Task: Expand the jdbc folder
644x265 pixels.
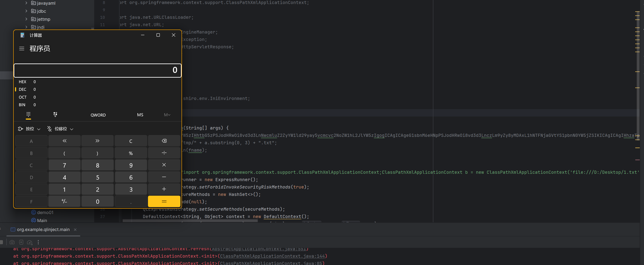Action: pyautogui.click(x=26, y=11)
